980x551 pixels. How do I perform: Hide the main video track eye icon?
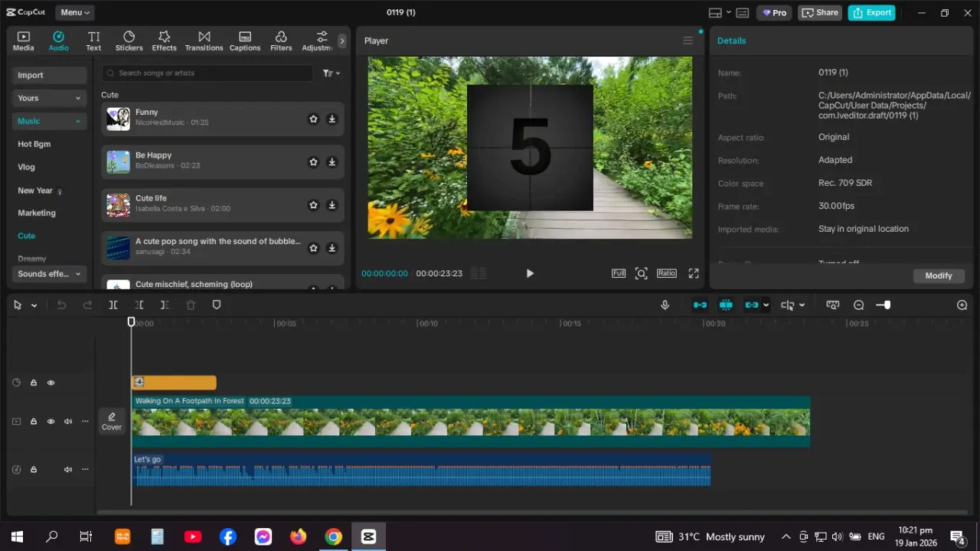(51, 421)
